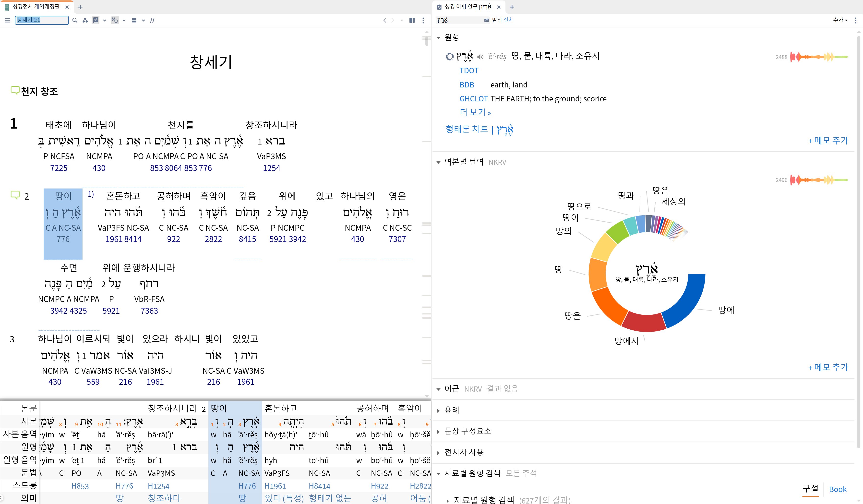Open the interlinear options dropdown arrow

124,20
